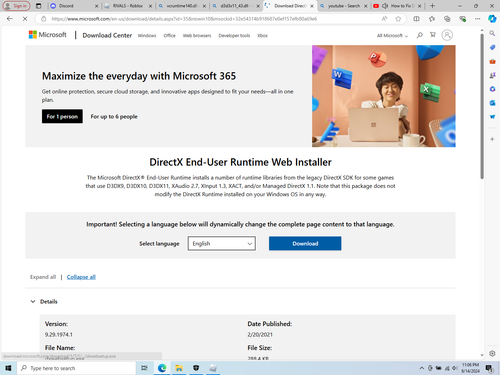Open sidebar Games chess icon
Screen dimensions: 500x375
tap(492, 75)
